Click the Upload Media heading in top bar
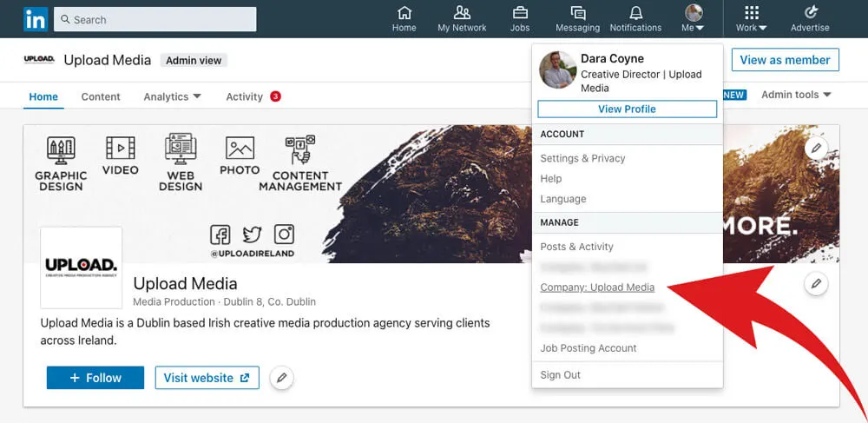The image size is (868, 423). click(x=108, y=60)
